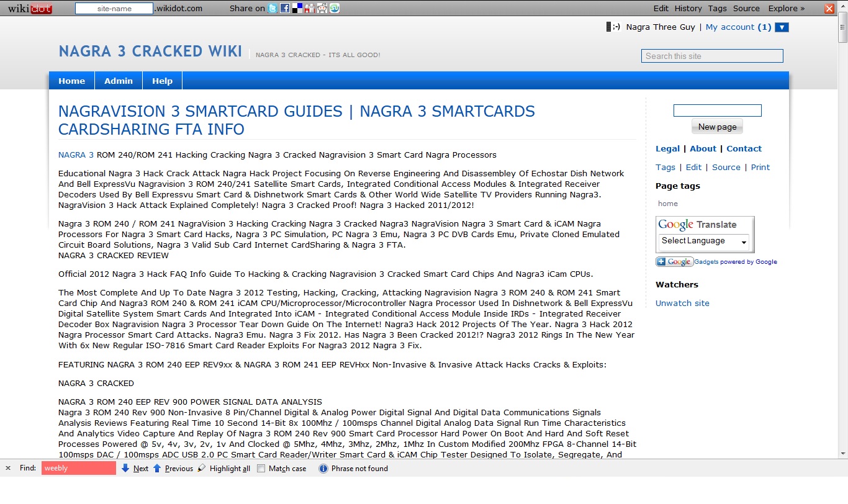Click the Gadgets powered by Google link
Viewport: 848px width, 504px height.
coord(736,262)
